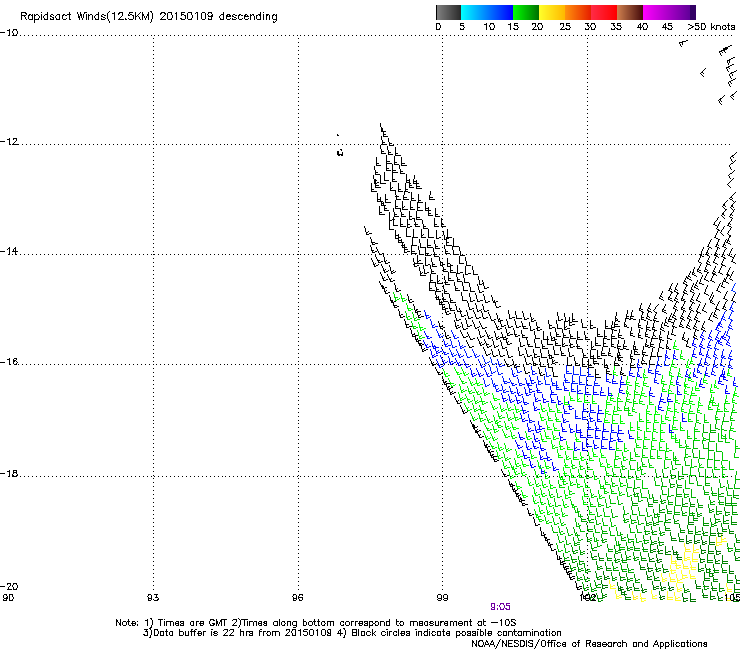Click the NOAA/NESDIS credit text

[x=589, y=644]
